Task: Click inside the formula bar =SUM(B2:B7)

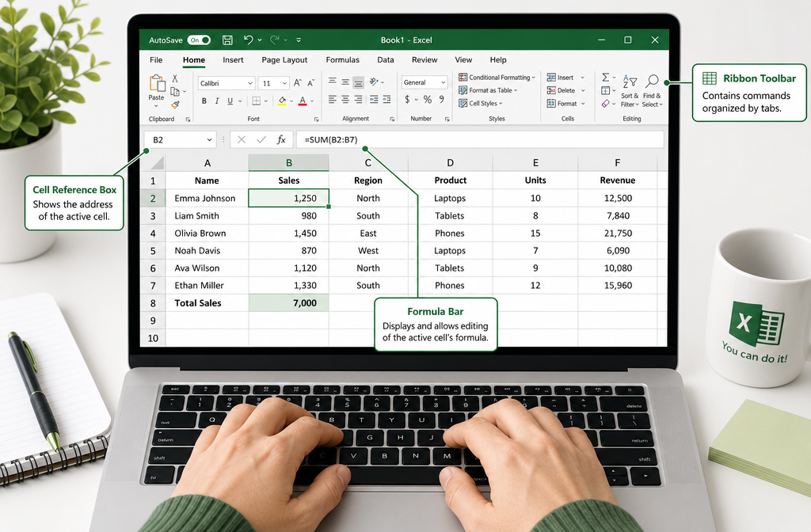Action: click(x=480, y=139)
